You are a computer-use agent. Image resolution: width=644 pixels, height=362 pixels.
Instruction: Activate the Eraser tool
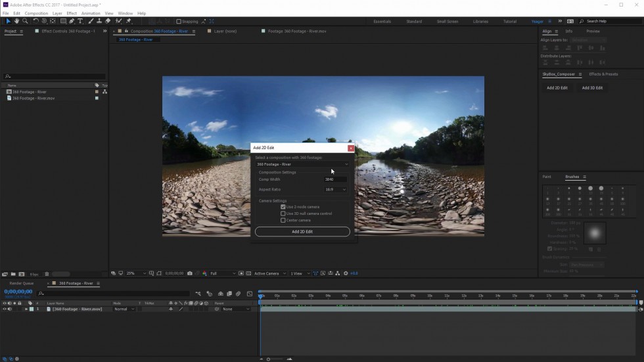[x=108, y=21]
